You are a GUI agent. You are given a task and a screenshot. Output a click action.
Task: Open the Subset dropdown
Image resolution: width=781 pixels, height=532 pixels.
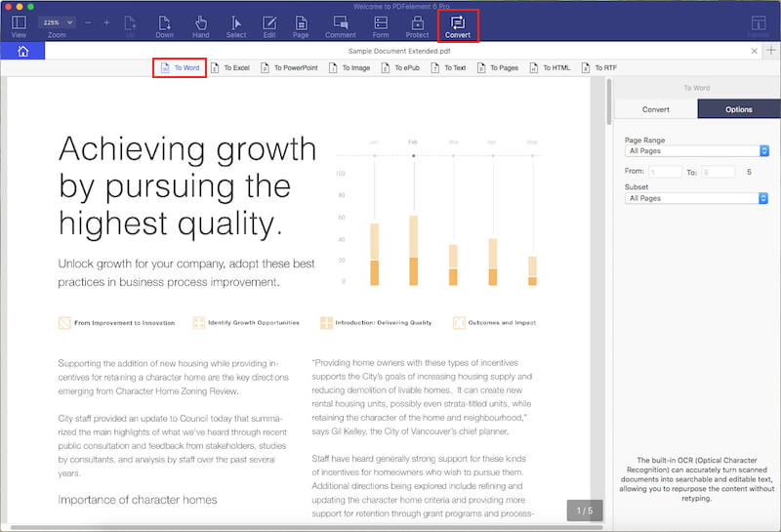click(x=697, y=198)
